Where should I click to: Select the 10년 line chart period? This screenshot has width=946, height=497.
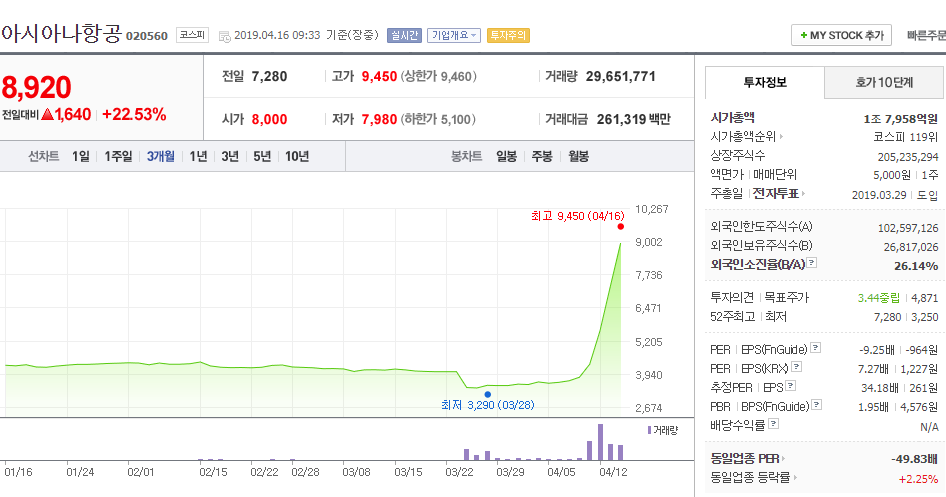click(297, 157)
